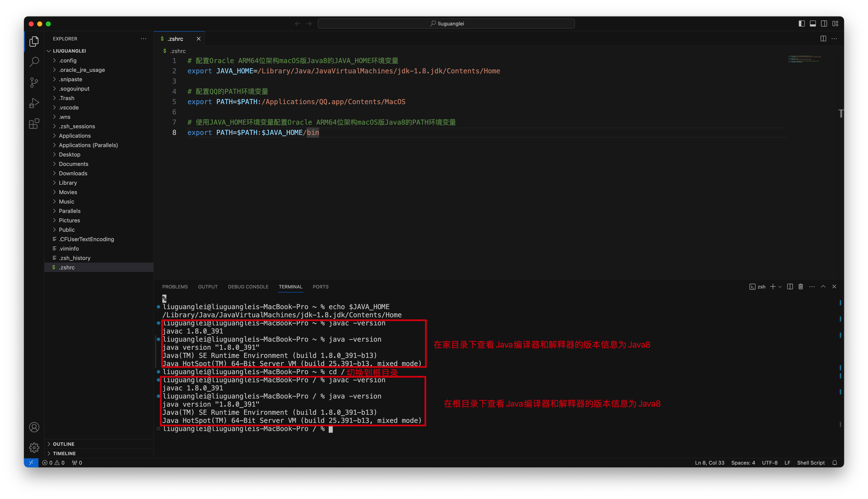Image resolution: width=868 pixels, height=499 pixels.
Task: Change end of line sequence LF
Action: pos(787,463)
